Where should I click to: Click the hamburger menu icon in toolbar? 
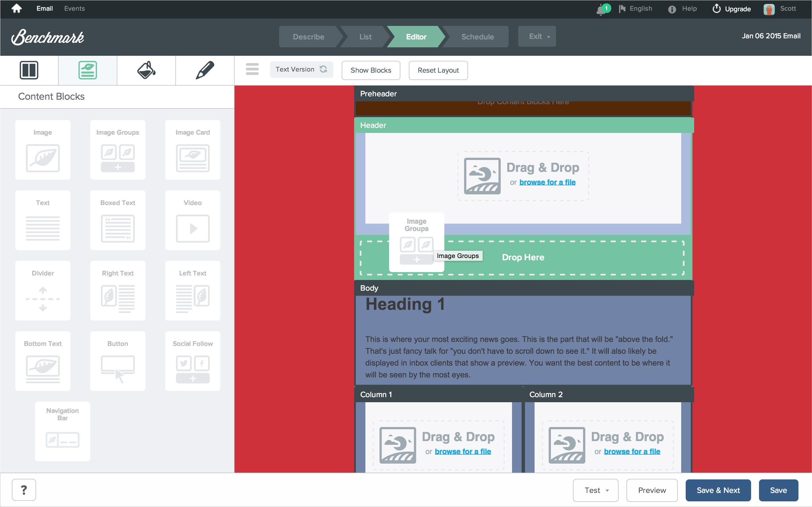tap(252, 69)
